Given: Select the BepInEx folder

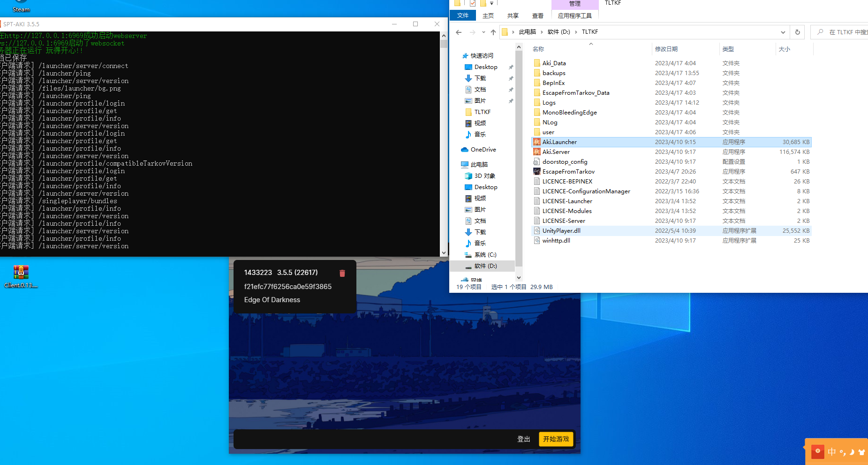Looking at the screenshot, I should pos(553,83).
